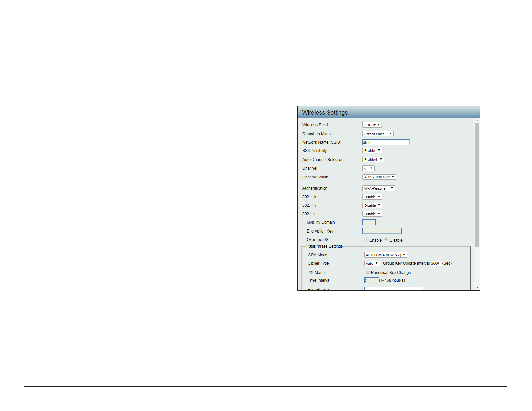Click the Wireless Settings title text

325,113
